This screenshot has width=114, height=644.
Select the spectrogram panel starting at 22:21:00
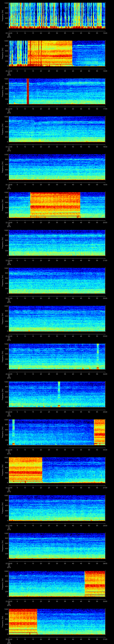coord(57,281)
